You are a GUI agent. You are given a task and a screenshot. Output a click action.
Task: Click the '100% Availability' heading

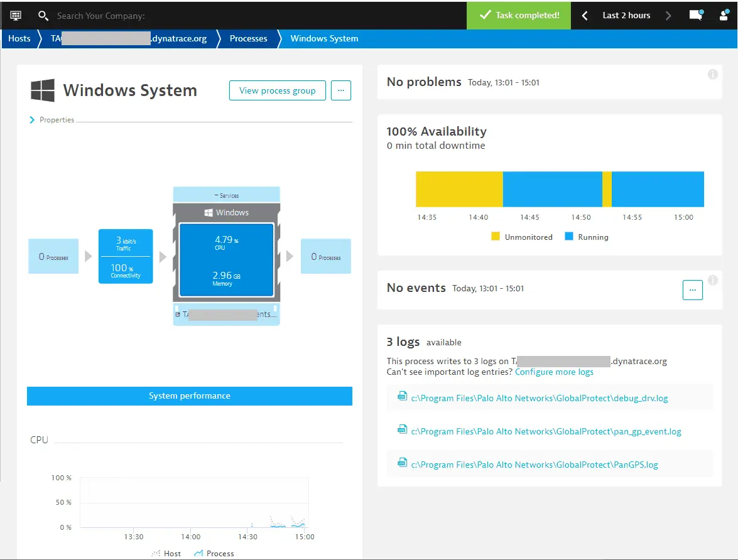coord(437,131)
